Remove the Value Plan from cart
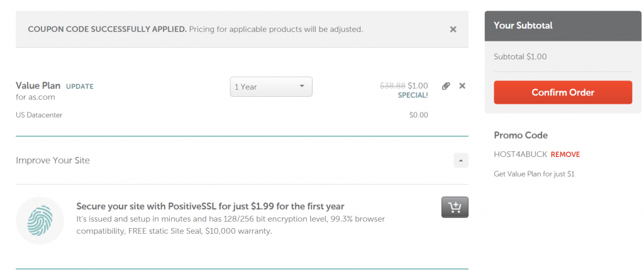The width and height of the screenshot is (644, 272). click(x=462, y=86)
